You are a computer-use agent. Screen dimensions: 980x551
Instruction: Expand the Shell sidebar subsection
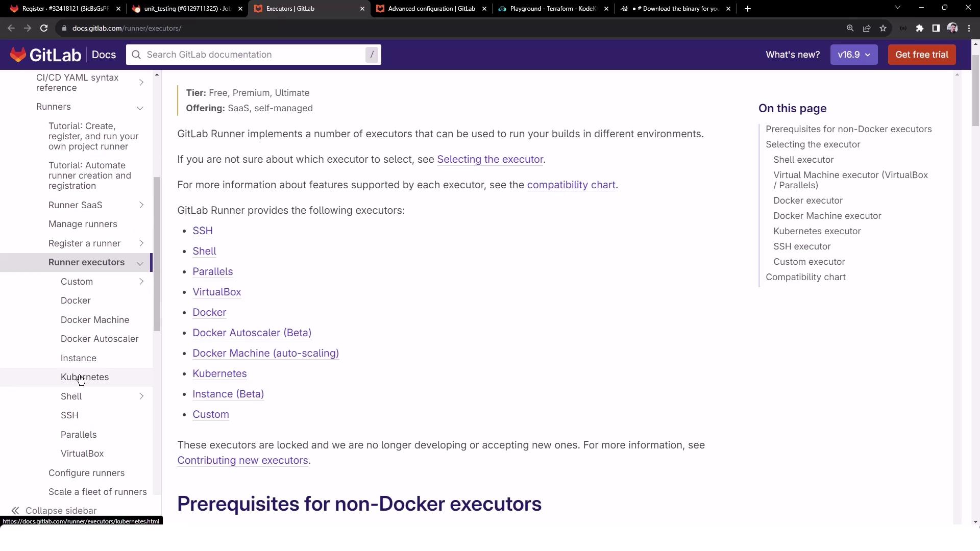(x=141, y=396)
